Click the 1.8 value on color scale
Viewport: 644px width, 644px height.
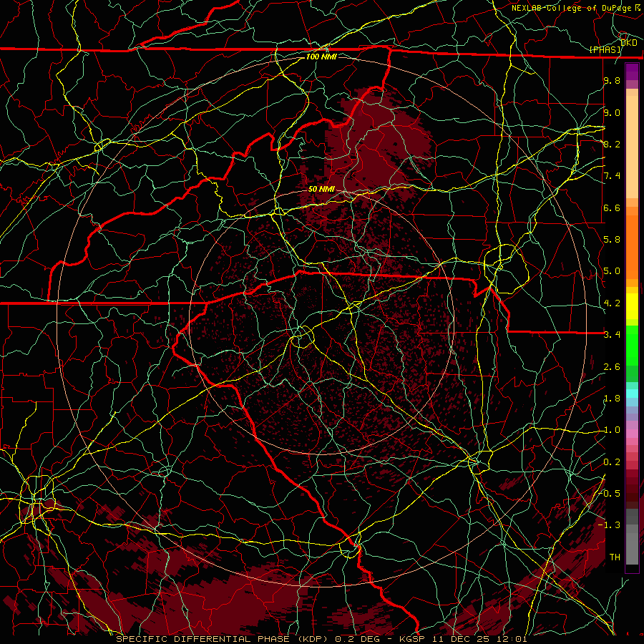[612, 399]
